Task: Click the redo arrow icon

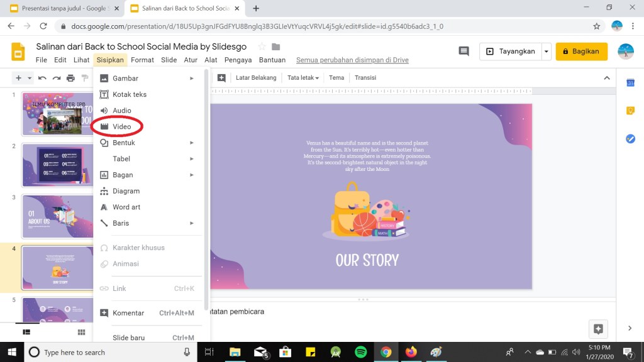Action: (57, 78)
